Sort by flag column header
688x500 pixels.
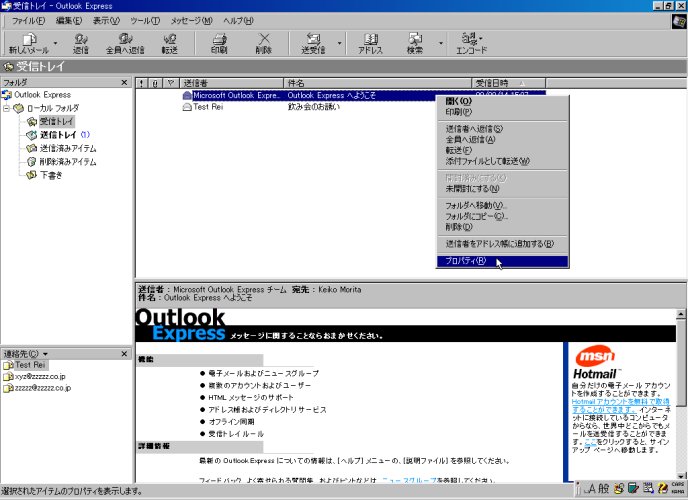tap(171, 83)
